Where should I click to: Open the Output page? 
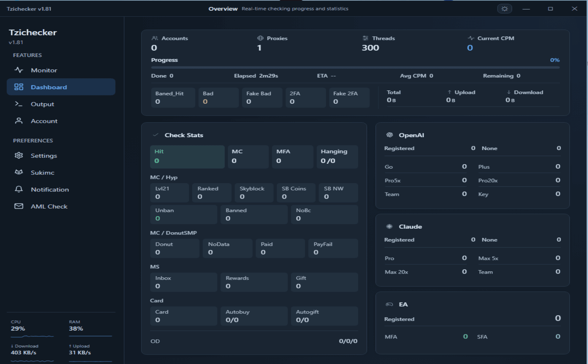61,104
